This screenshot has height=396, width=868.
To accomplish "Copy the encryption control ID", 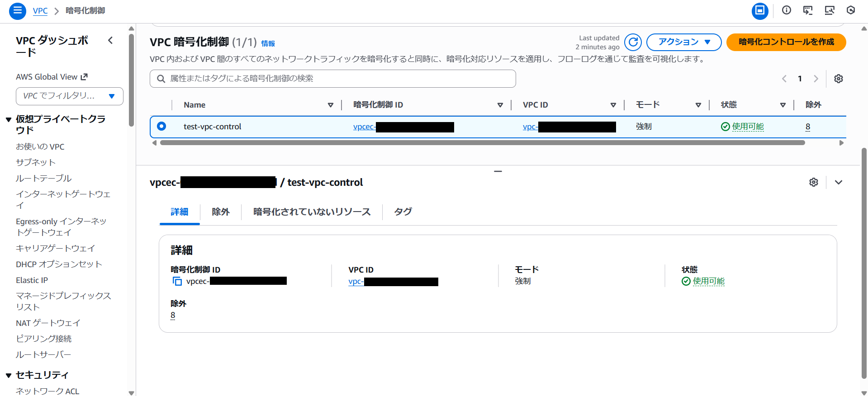I will (177, 282).
